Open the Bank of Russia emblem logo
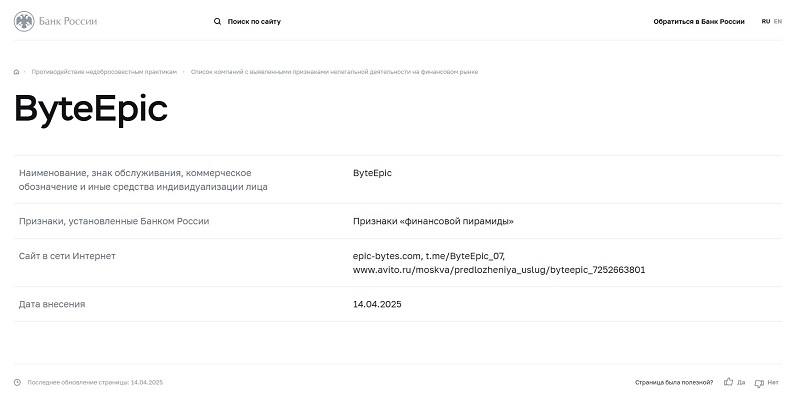This screenshot has height=400, width=800. click(x=24, y=21)
